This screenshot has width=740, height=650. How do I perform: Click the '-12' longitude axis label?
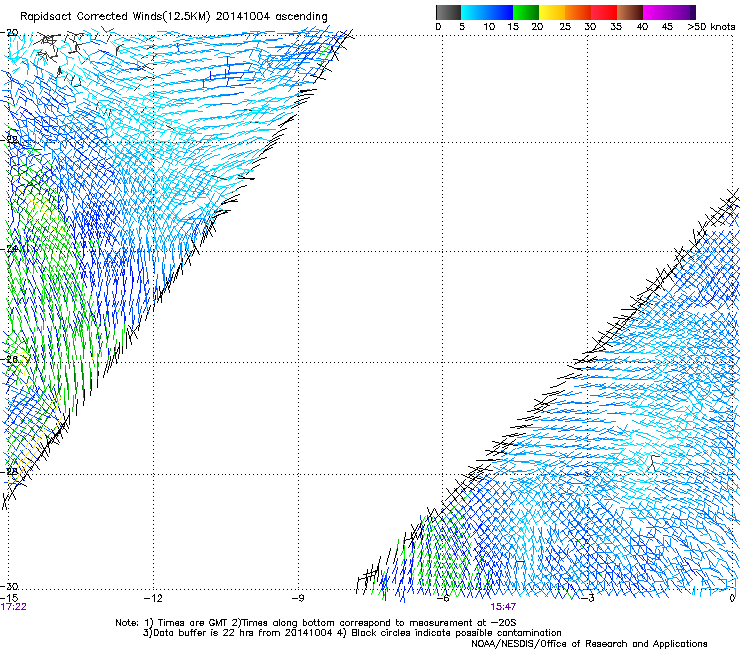pyautogui.click(x=153, y=598)
